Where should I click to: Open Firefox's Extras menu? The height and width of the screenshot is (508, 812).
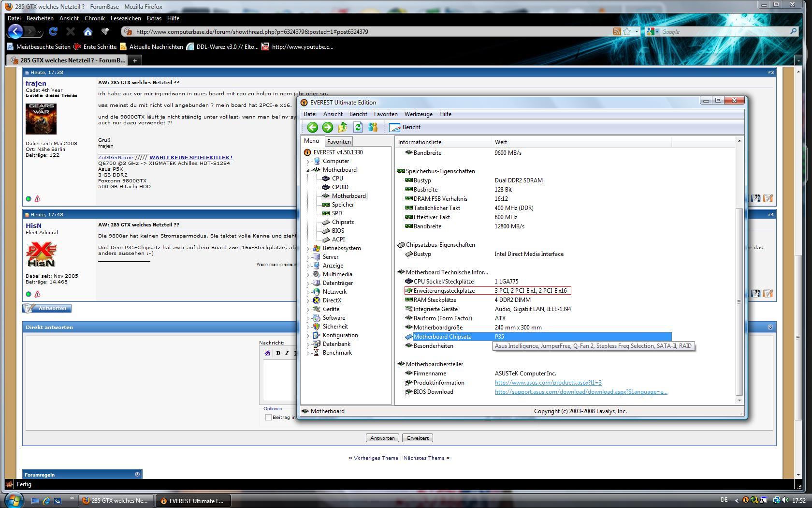154,18
